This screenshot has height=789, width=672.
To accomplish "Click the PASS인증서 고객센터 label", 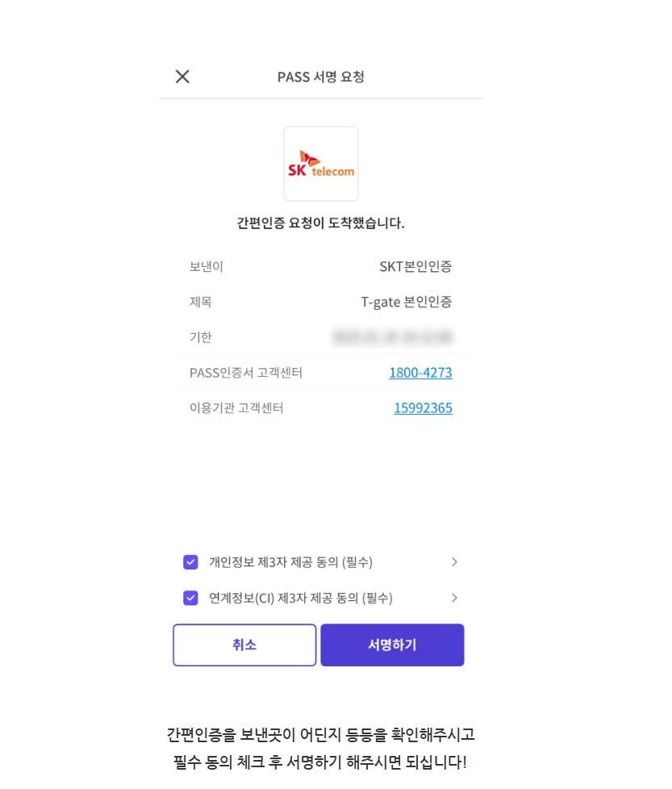I will point(246,373).
